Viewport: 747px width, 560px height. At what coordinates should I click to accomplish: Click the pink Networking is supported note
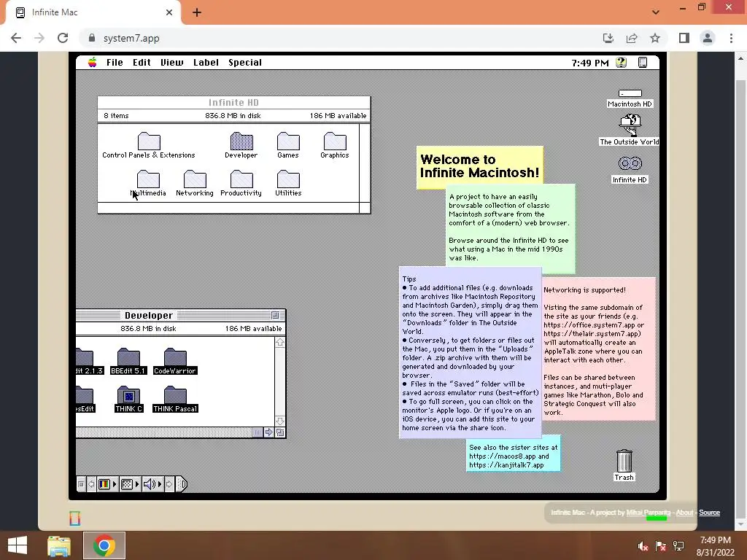(x=599, y=349)
